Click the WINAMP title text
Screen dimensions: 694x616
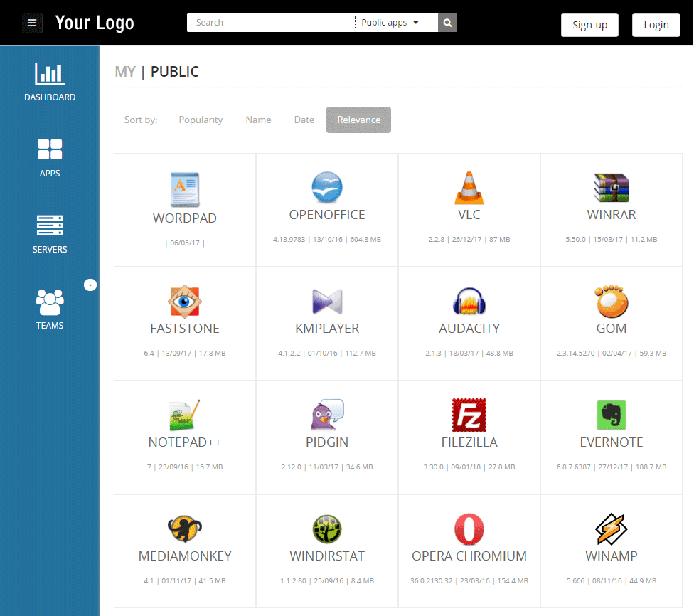tap(612, 556)
